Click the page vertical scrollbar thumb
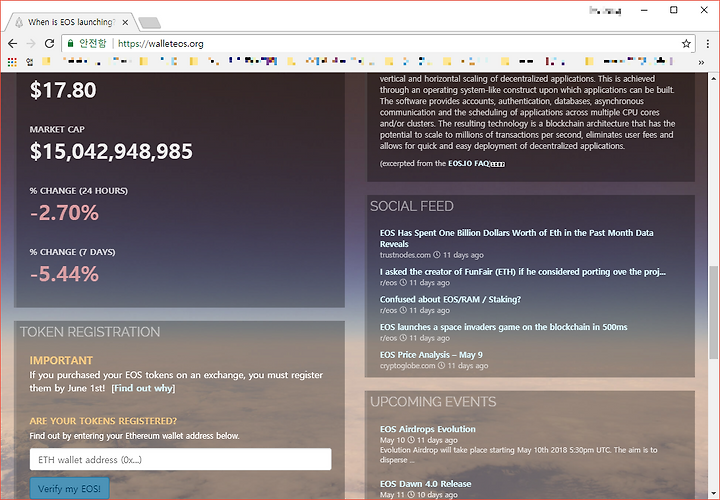The height and width of the screenshot is (500, 720). 713,312
